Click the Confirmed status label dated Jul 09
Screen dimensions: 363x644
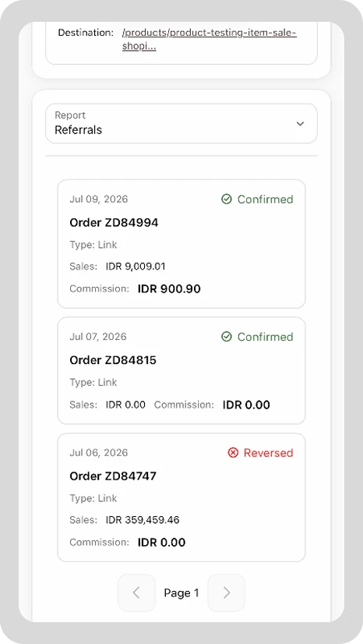pos(266,199)
